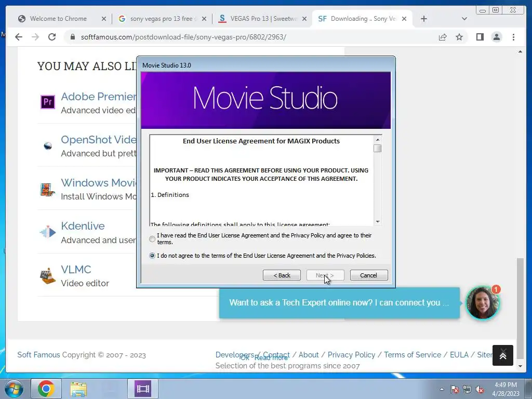532x399 pixels.
Task: Close the Downloading Sony Vegas tab
Action: [404, 19]
